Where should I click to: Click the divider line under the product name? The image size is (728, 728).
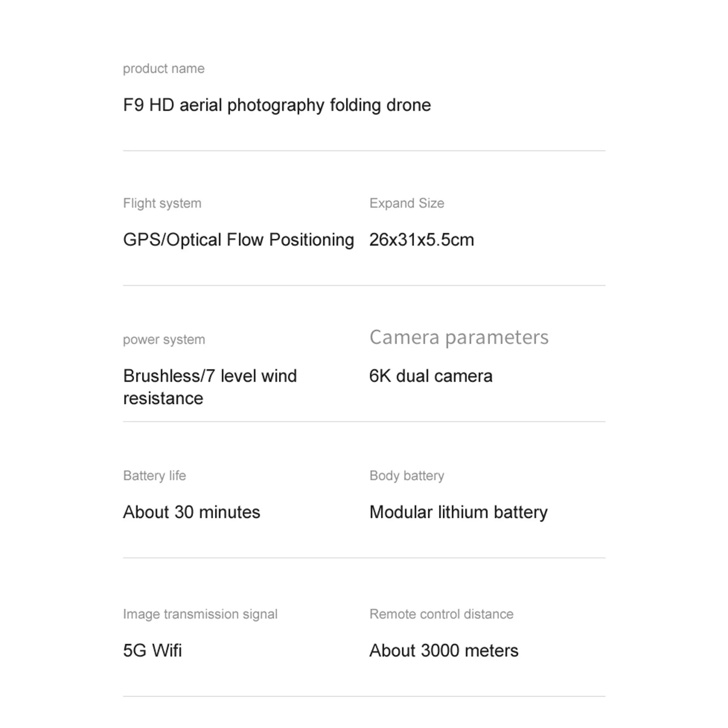pyautogui.click(x=364, y=151)
